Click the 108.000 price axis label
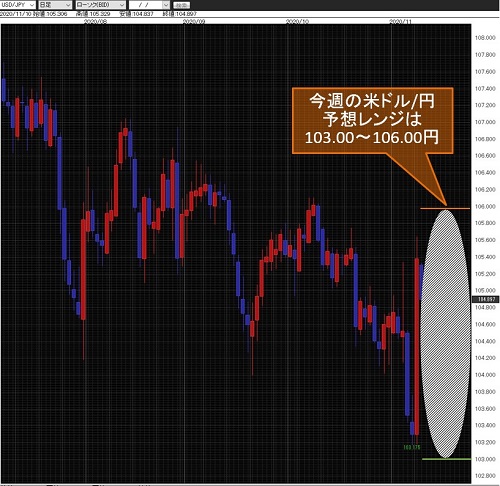Image resolution: width=500 pixels, height=486 pixels. point(485,38)
